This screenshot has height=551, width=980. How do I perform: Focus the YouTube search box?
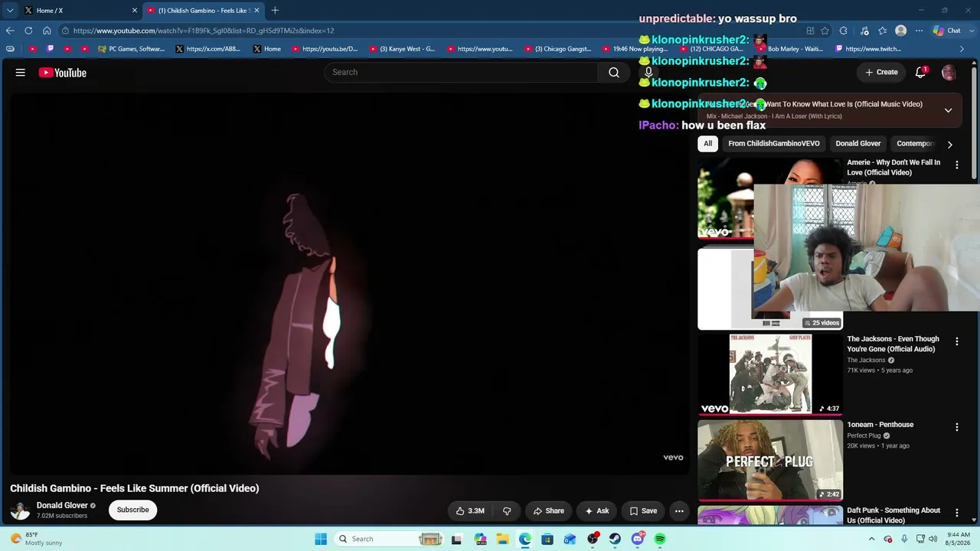point(462,72)
